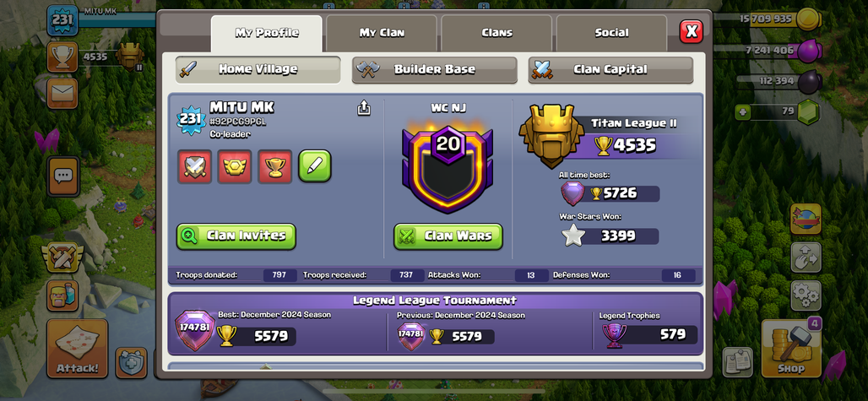Image resolution: width=868 pixels, height=401 pixels.
Task: Tap the share profile icon
Action: click(x=364, y=108)
